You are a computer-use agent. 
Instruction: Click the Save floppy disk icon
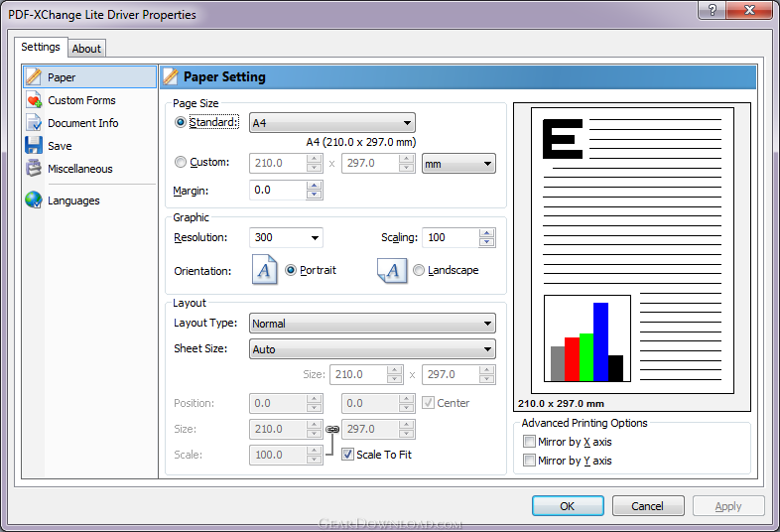tap(34, 145)
